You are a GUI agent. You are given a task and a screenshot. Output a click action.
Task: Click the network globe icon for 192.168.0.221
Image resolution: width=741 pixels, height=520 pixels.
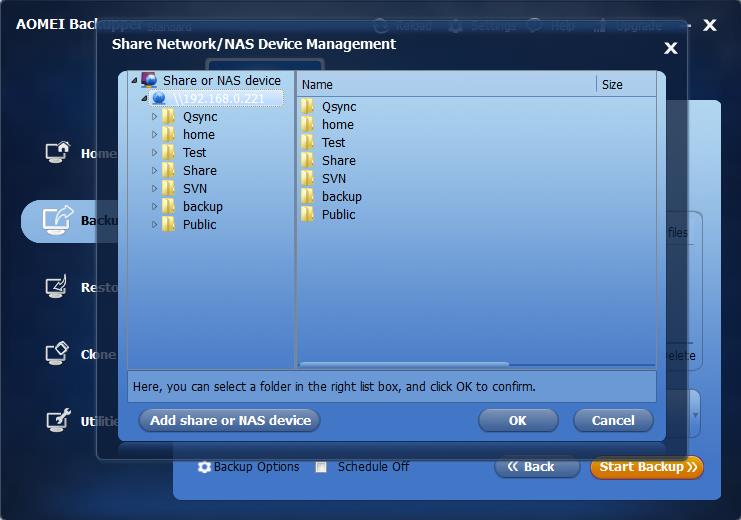[159, 98]
